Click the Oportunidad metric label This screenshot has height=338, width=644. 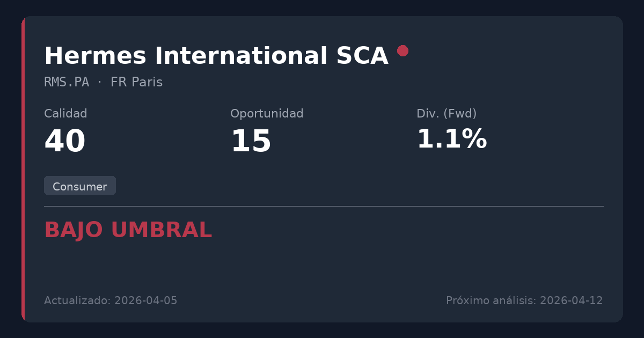(267, 114)
